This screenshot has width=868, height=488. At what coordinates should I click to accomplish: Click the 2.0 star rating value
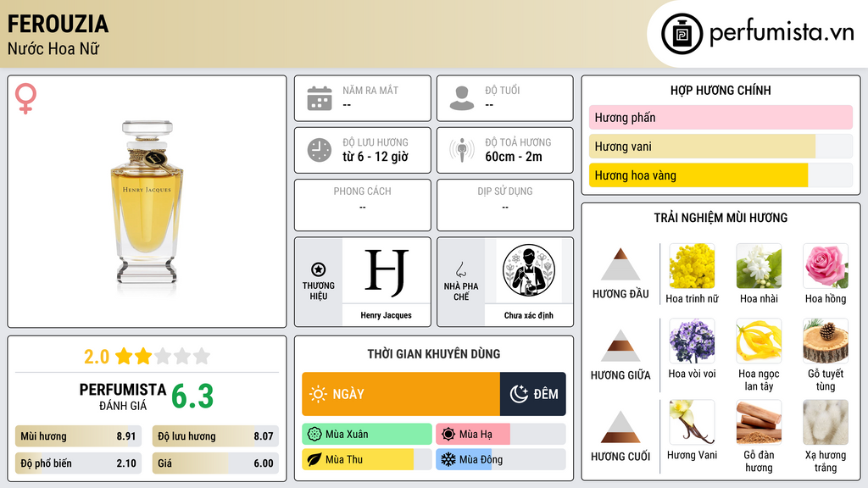coord(97,357)
